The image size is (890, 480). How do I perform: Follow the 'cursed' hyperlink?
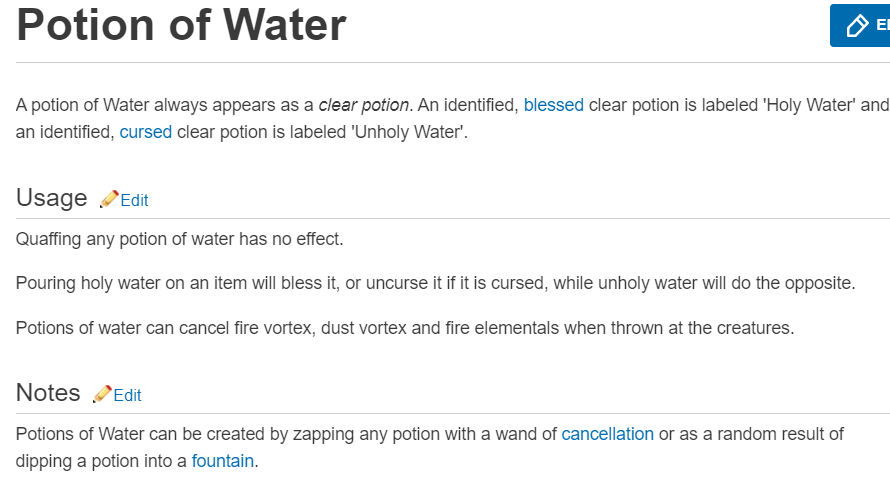[x=146, y=132]
